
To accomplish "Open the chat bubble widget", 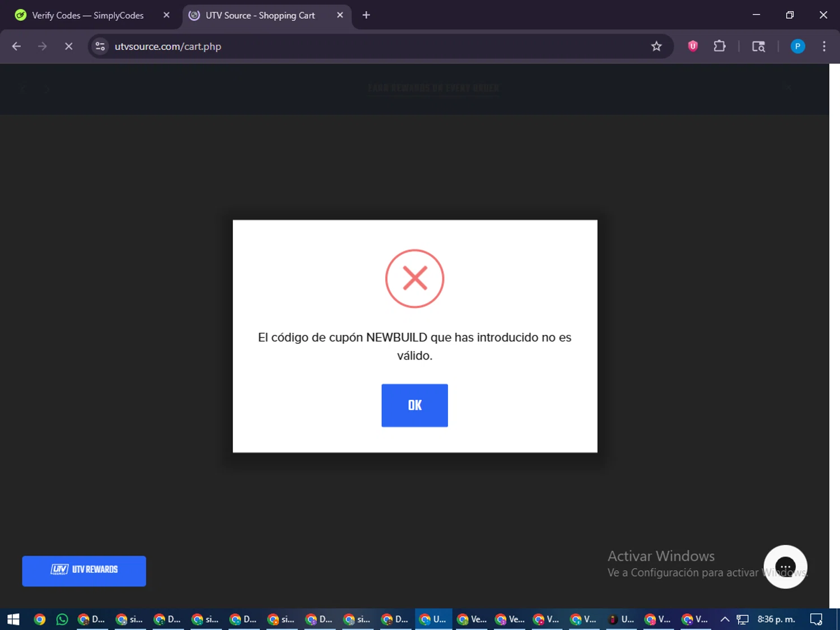I will point(785,567).
